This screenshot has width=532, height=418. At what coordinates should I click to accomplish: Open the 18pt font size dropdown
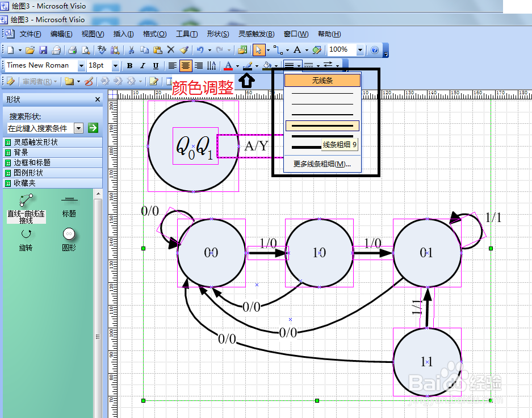coord(115,65)
